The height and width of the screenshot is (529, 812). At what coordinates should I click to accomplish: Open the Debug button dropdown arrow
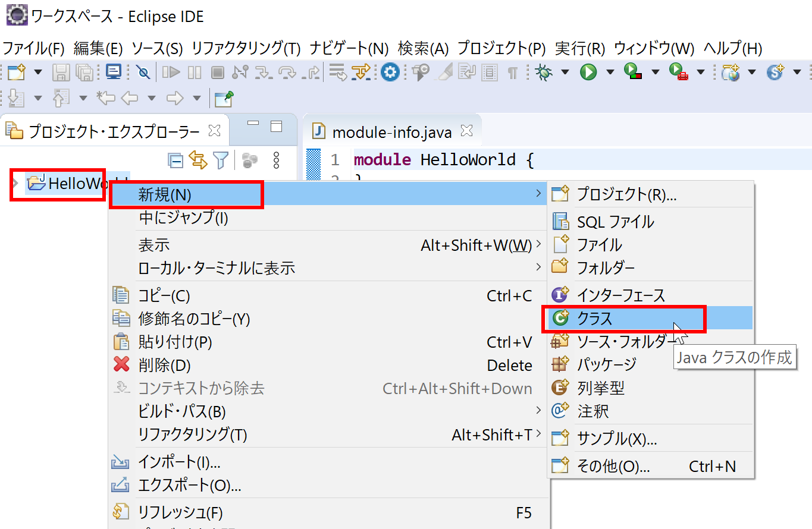[x=565, y=73]
